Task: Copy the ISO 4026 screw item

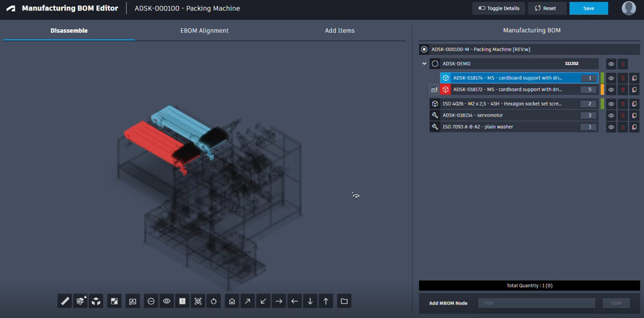Action: (634, 104)
